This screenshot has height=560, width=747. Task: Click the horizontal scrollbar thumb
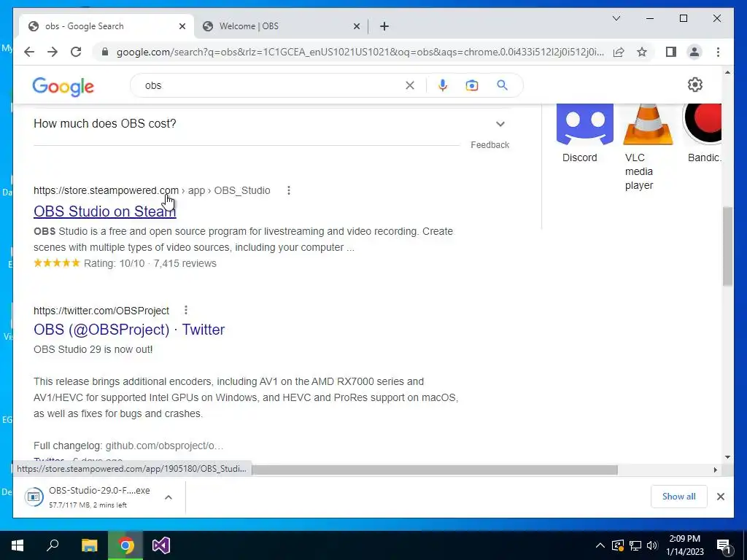coord(435,470)
